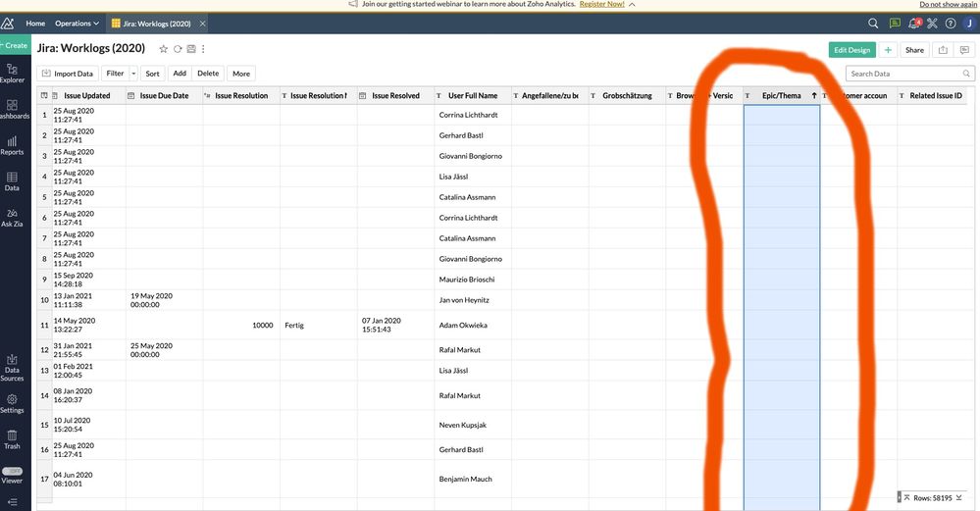This screenshot has width=980, height=511.
Task: Open notifications bell with badge
Action: (x=913, y=24)
